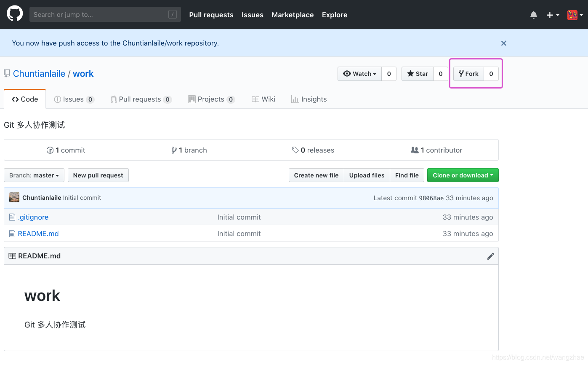The width and height of the screenshot is (588, 365).
Task: Switch to the Wiki tab
Action: tap(263, 99)
